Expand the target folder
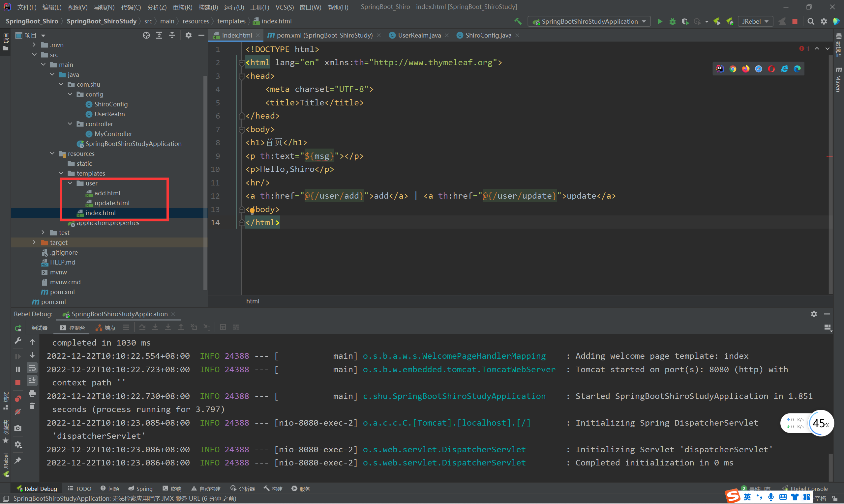Image resolution: width=844 pixels, height=504 pixels. [34, 242]
